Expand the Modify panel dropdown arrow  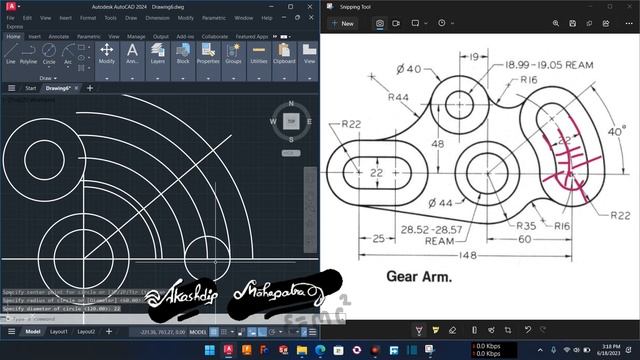tap(107, 78)
